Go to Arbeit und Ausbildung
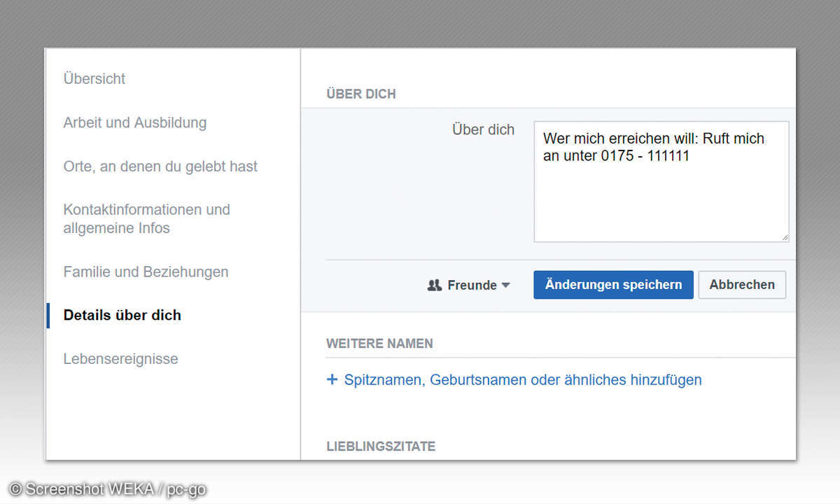Image resolution: width=840 pixels, height=504 pixels. click(x=135, y=122)
